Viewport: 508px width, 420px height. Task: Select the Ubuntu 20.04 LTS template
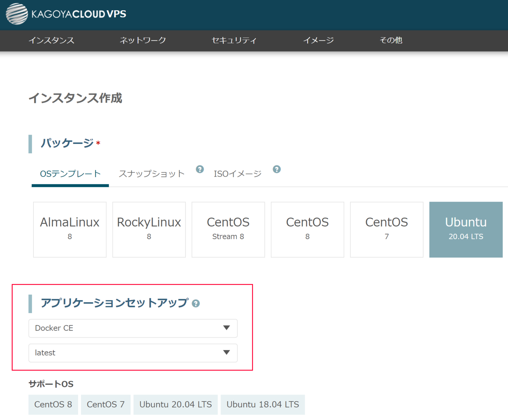coord(466,229)
